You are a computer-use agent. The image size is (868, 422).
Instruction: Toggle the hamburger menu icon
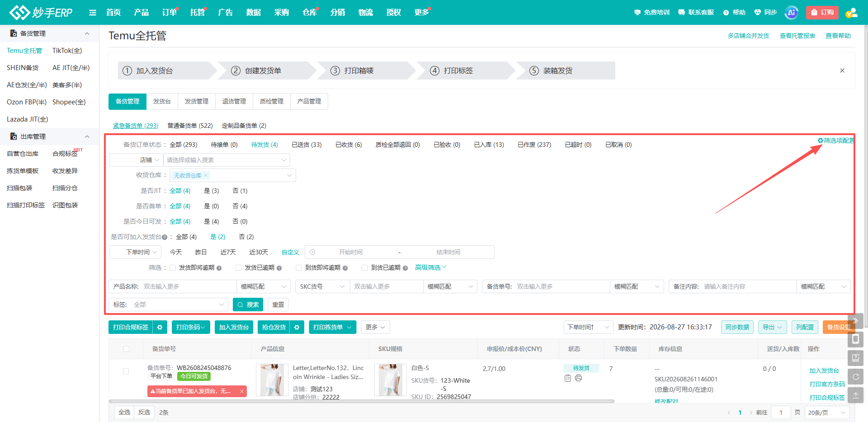point(93,13)
